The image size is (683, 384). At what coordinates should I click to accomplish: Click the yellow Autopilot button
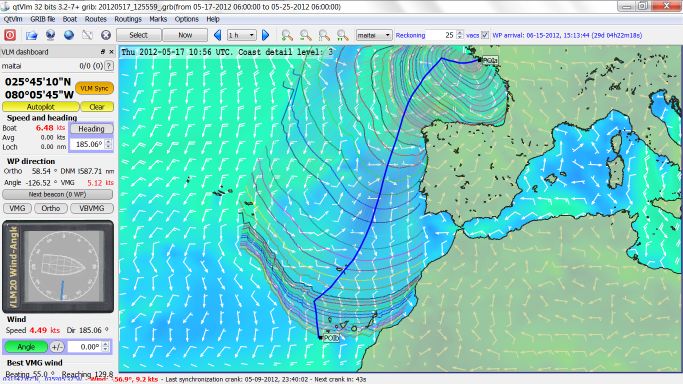(41, 107)
